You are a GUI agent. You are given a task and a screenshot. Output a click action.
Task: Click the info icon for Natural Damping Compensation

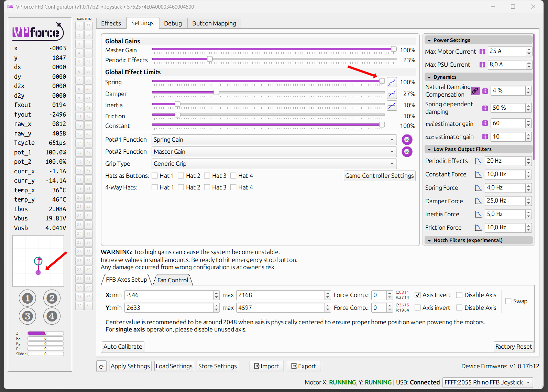485,91
